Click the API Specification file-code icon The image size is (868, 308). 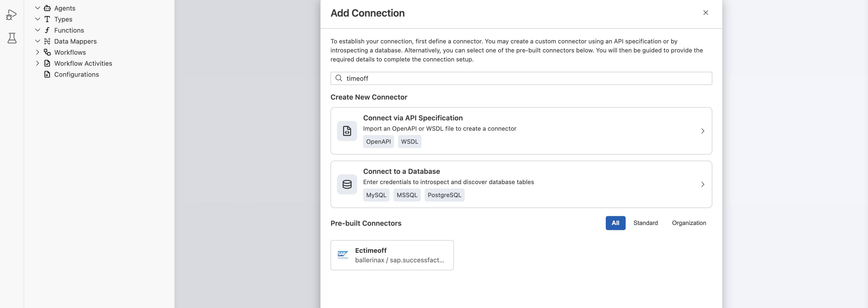[347, 131]
